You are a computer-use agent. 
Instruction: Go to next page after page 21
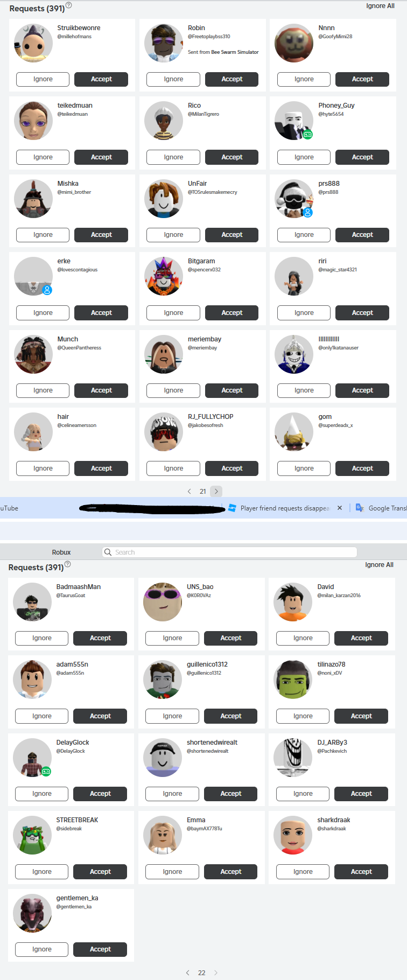pos(216,491)
